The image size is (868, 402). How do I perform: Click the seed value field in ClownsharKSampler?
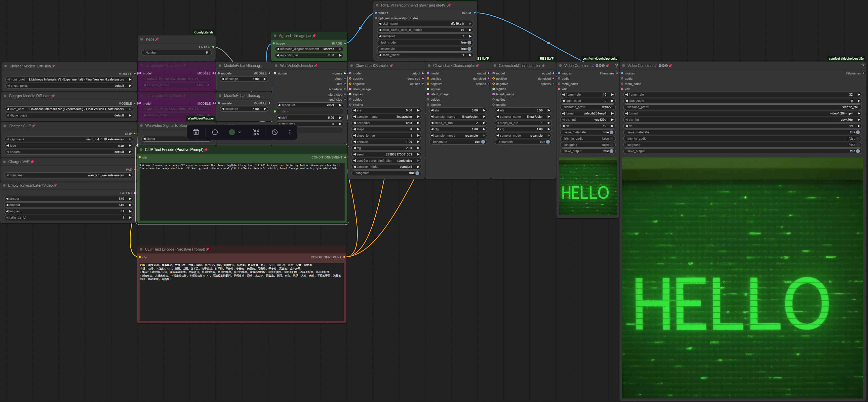tap(386, 154)
